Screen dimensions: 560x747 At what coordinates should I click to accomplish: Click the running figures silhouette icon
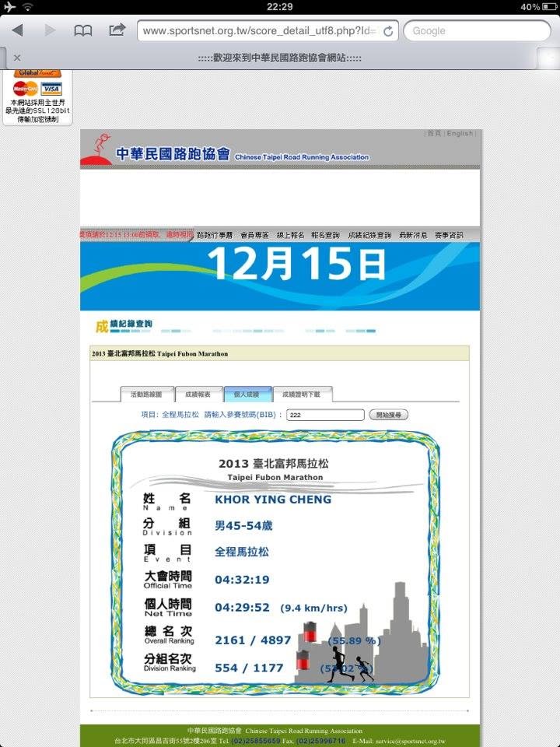pos(350,665)
